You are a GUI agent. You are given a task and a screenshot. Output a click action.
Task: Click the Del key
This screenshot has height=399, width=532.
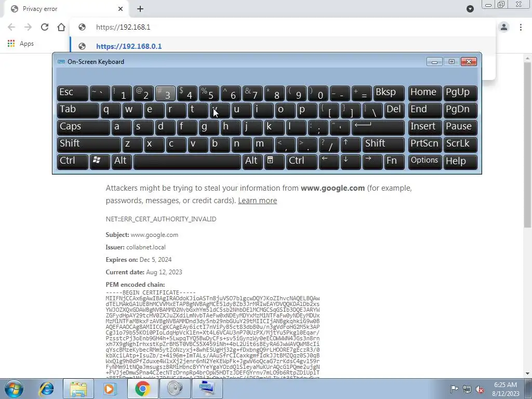pyautogui.click(x=395, y=110)
